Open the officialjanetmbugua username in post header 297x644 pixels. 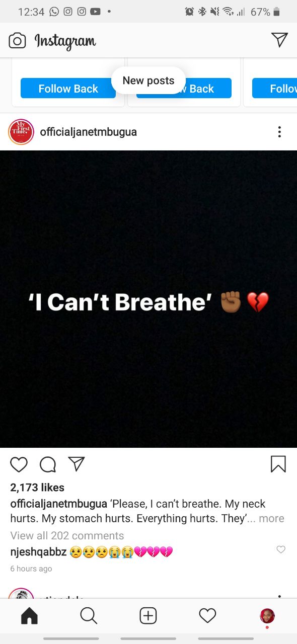coord(89,132)
